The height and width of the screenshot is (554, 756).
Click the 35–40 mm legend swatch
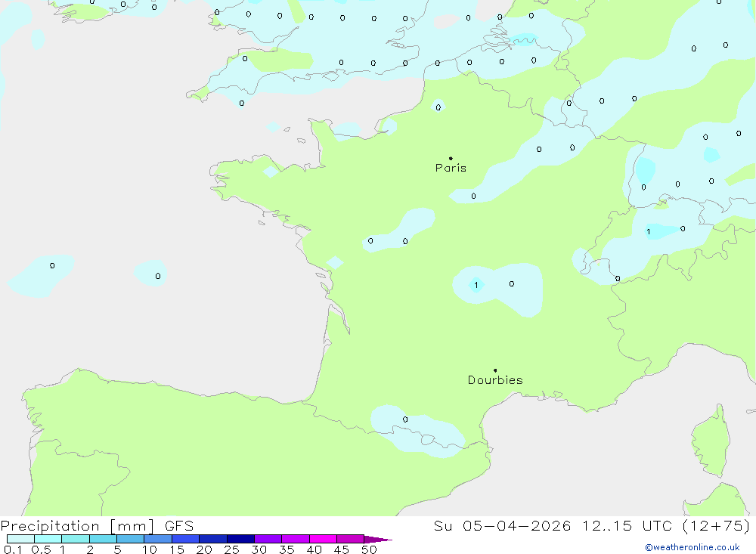pyautogui.click(x=296, y=539)
